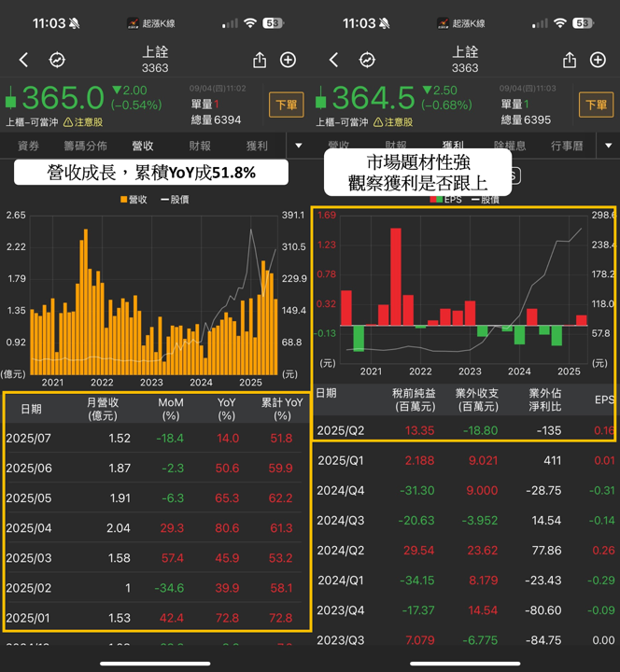Tap tallest orange bar in revenue chart
The height and width of the screenshot is (672, 620).
tap(86, 301)
